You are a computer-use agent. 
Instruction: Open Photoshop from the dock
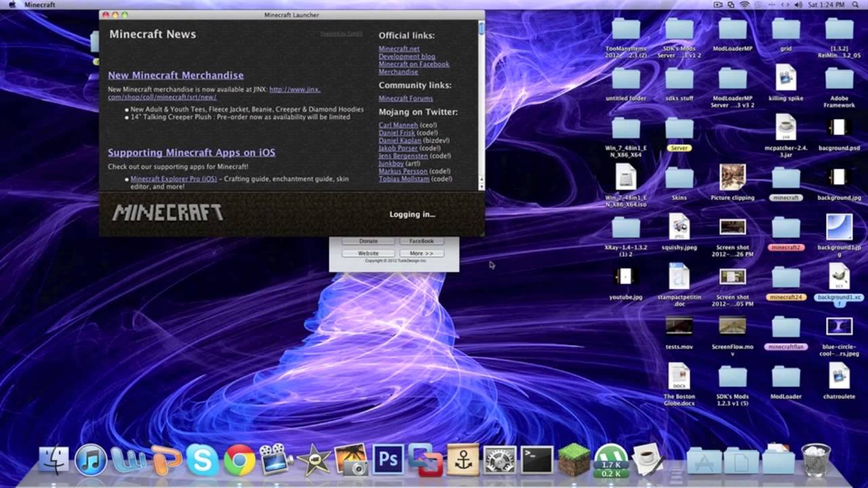pyautogui.click(x=388, y=460)
